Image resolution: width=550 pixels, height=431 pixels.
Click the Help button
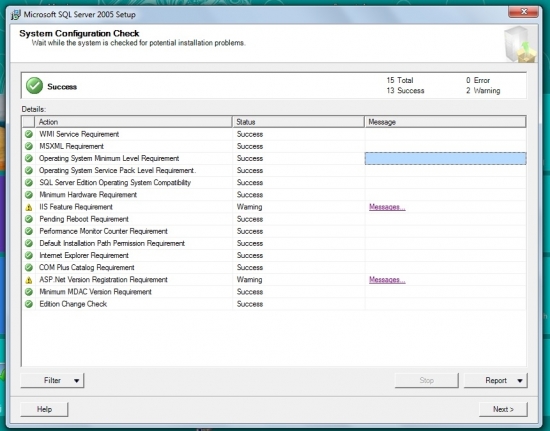(44, 409)
